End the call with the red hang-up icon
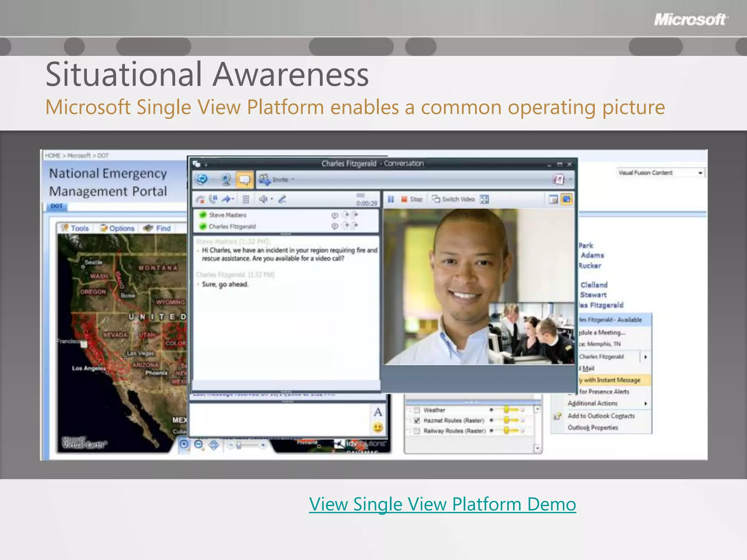The width and height of the screenshot is (747, 560). (200, 199)
